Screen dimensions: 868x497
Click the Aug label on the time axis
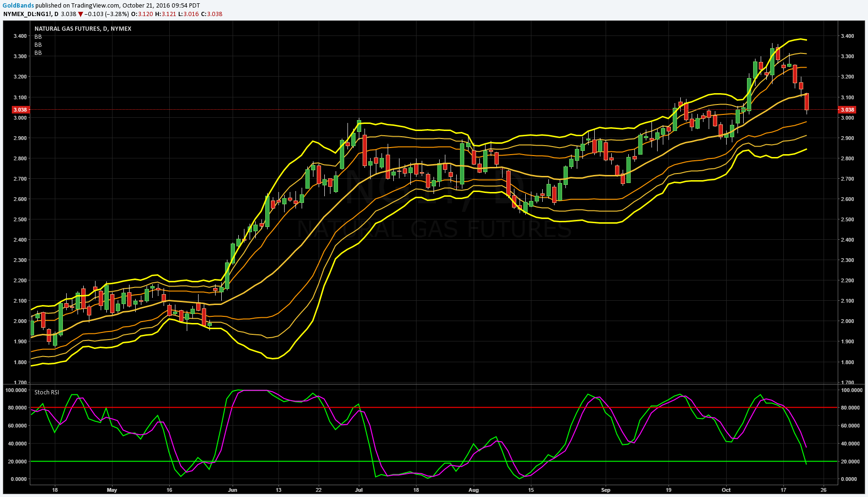click(x=474, y=490)
